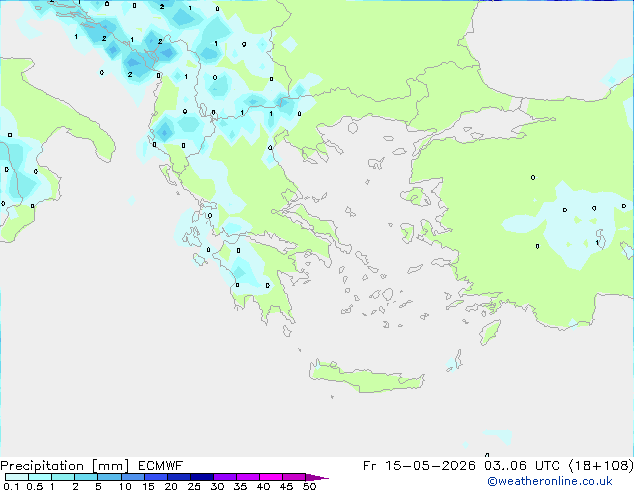634x490 pixels.
Task: Select the 30–35 mm purple legend swatch
Action: tap(225, 477)
